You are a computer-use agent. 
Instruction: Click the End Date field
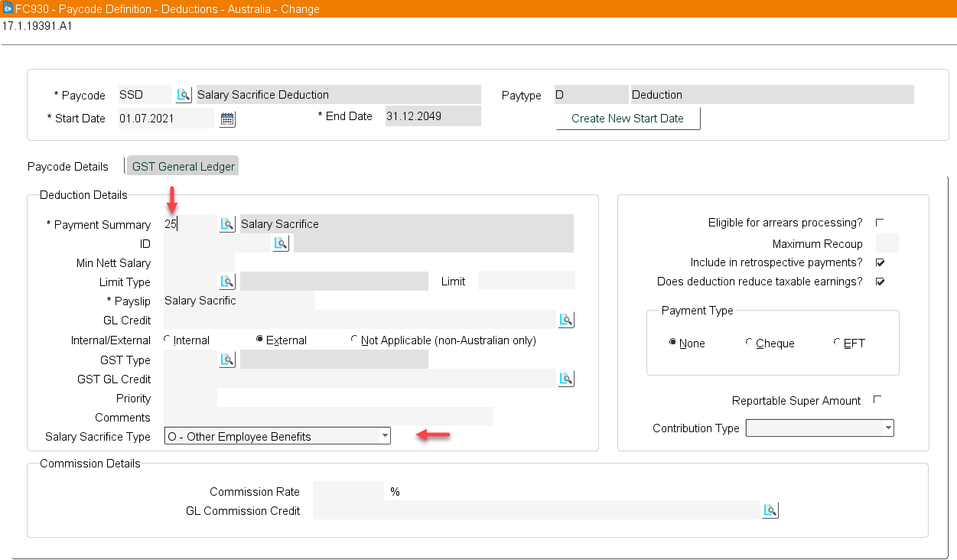433,116
